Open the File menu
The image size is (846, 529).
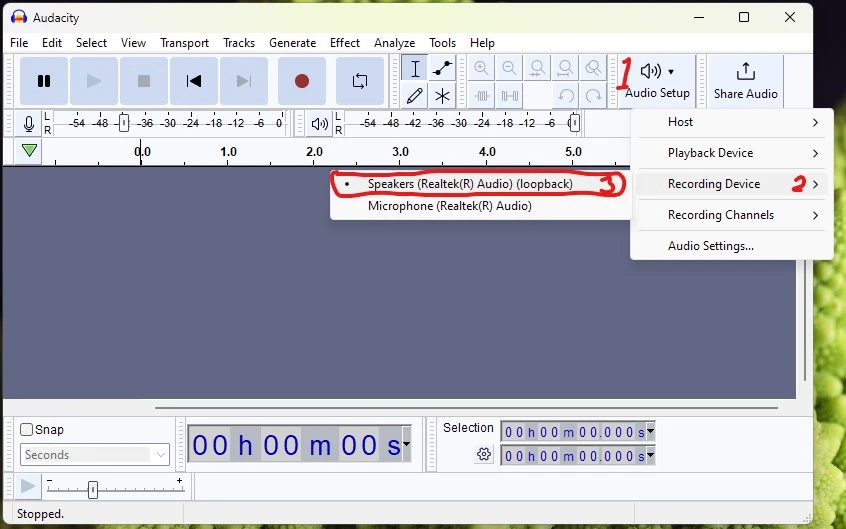point(19,43)
